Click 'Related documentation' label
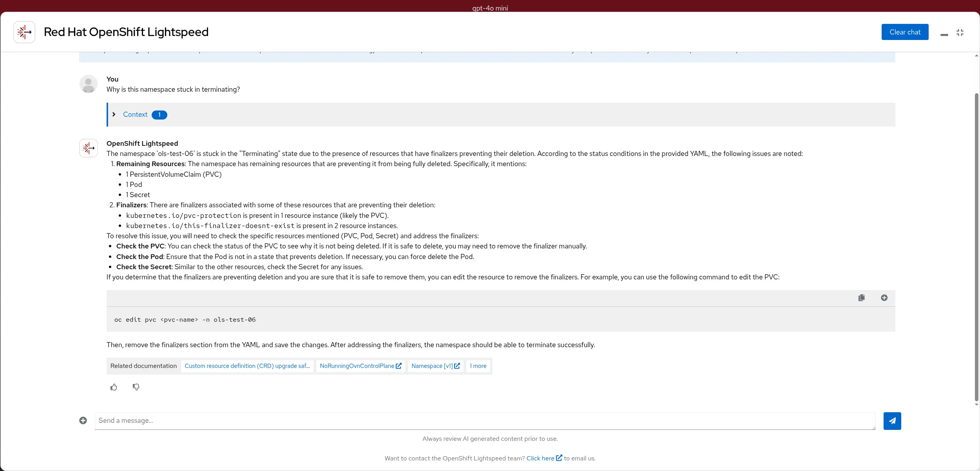This screenshot has height=471, width=980. click(x=143, y=366)
